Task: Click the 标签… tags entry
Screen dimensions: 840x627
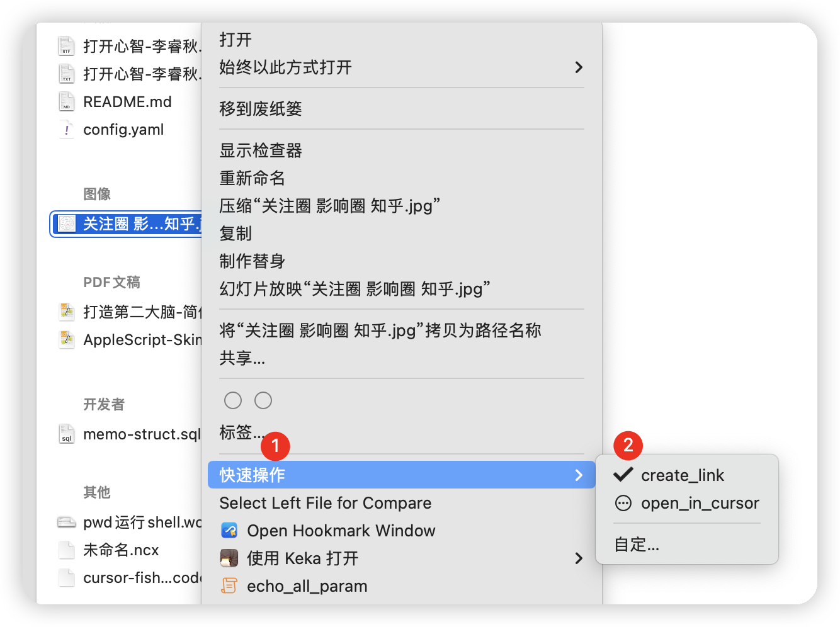Action: click(242, 432)
